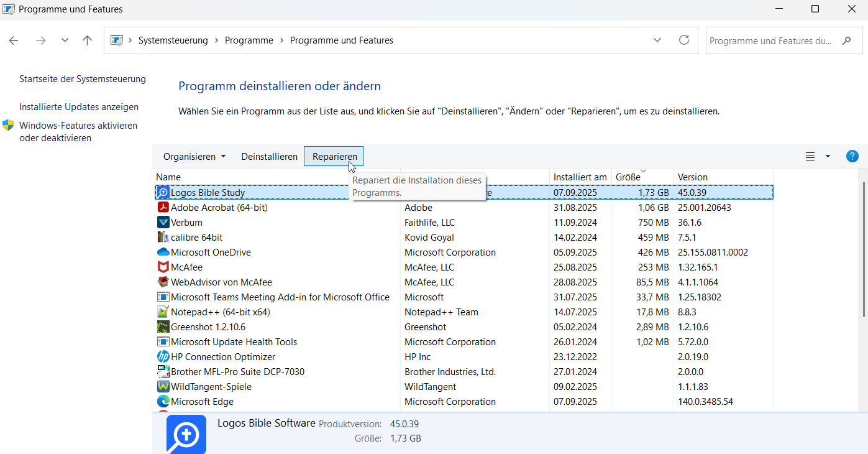Viewport: 868px width, 454px height.
Task: Navigate to Systemsteuerung breadcrumb
Action: [x=173, y=40]
